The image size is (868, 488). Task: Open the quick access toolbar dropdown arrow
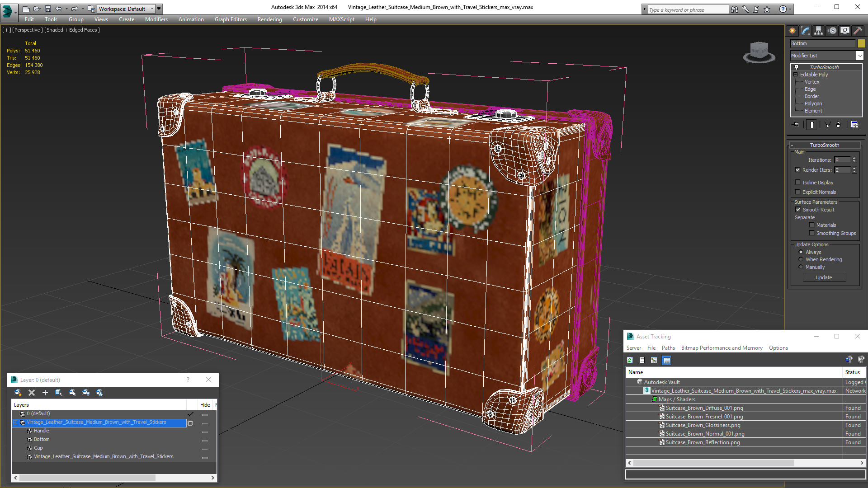pos(159,9)
